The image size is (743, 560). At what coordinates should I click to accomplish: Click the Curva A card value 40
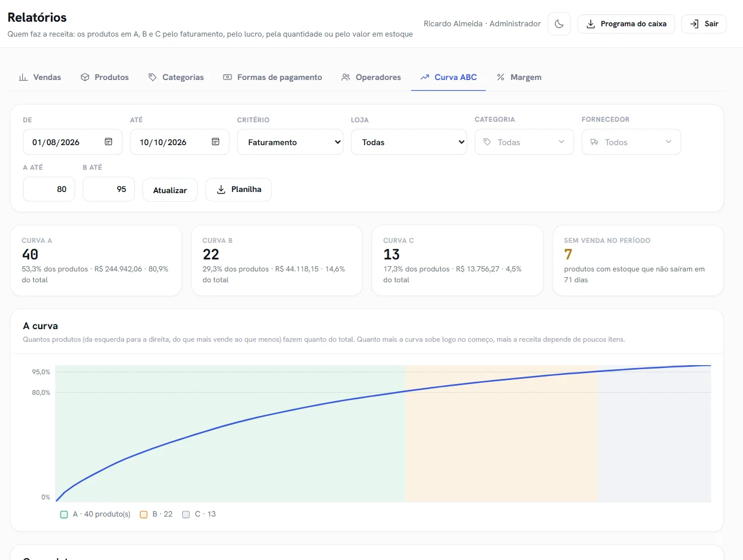pyautogui.click(x=30, y=254)
